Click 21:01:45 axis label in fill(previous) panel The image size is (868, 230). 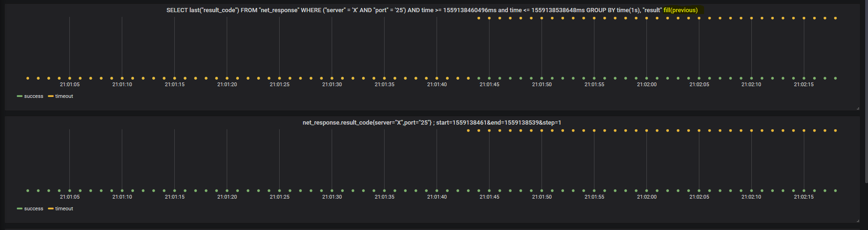490,85
